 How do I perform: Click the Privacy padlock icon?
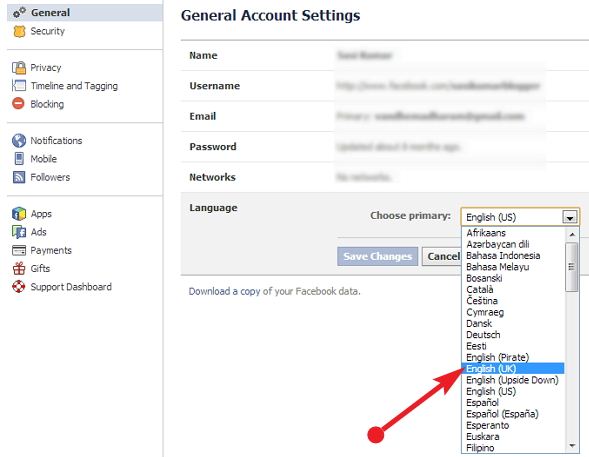19,68
